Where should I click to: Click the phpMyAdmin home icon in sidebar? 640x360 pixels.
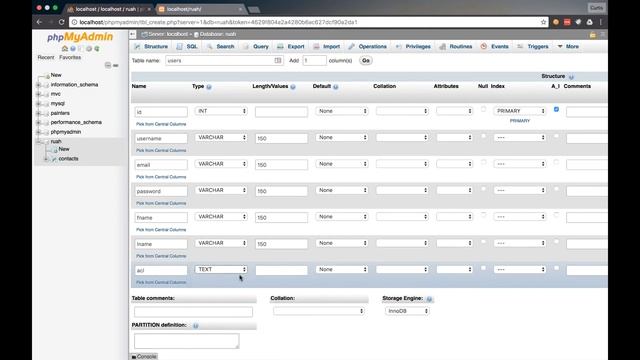(64, 49)
